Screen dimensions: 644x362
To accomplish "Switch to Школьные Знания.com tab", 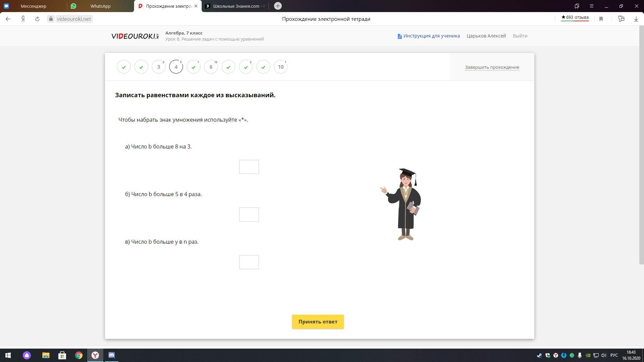I will [235, 6].
